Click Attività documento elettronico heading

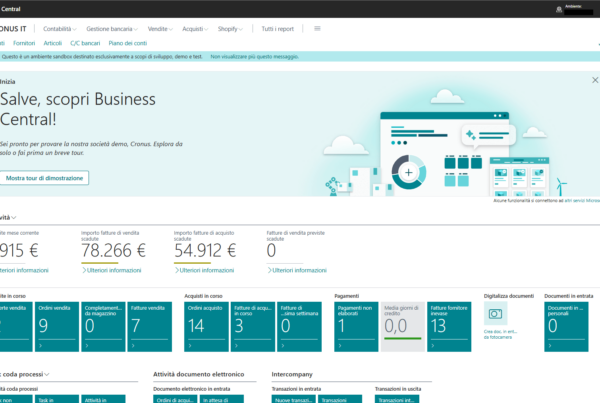pos(199,374)
